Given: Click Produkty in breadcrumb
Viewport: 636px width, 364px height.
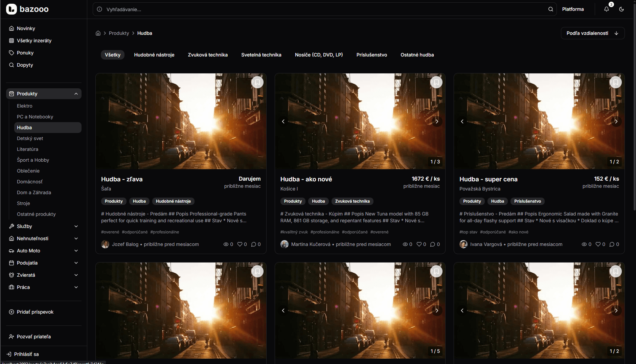Looking at the screenshot, I should pos(119,33).
